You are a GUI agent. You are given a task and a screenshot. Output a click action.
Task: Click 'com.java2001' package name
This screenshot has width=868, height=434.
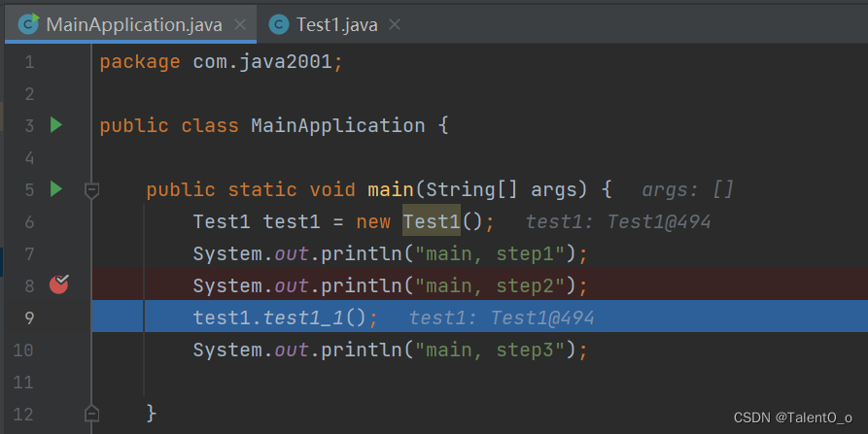[x=262, y=61]
